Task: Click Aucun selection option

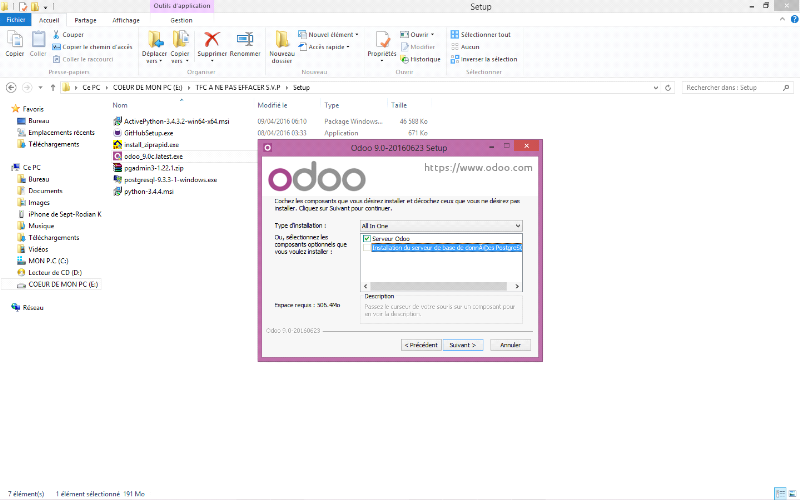Action: pyautogui.click(x=465, y=46)
